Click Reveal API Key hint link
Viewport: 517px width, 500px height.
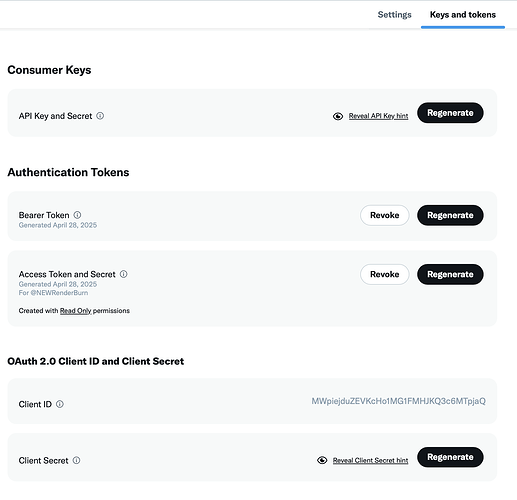pos(378,116)
